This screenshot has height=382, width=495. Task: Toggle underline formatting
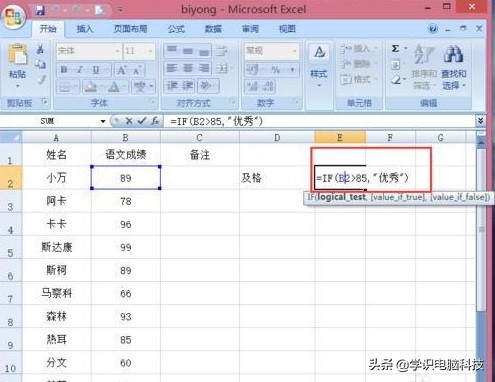[96, 70]
